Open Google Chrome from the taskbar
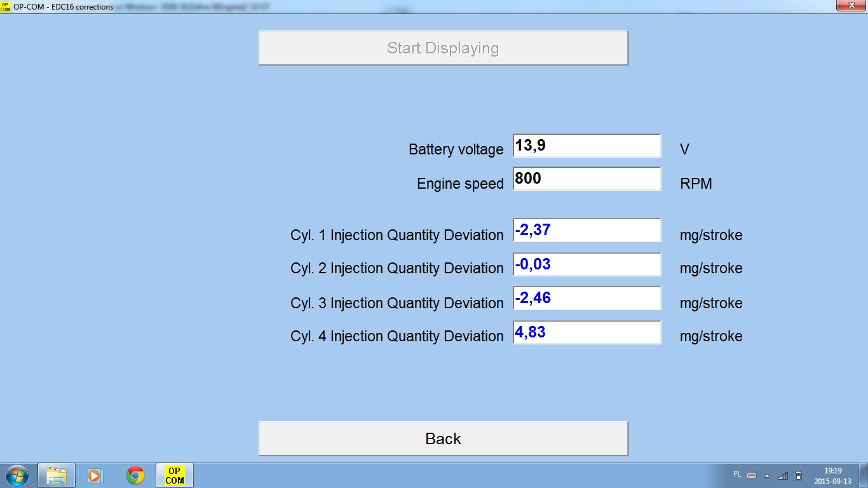Image resolution: width=868 pixels, height=488 pixels. 135,475
